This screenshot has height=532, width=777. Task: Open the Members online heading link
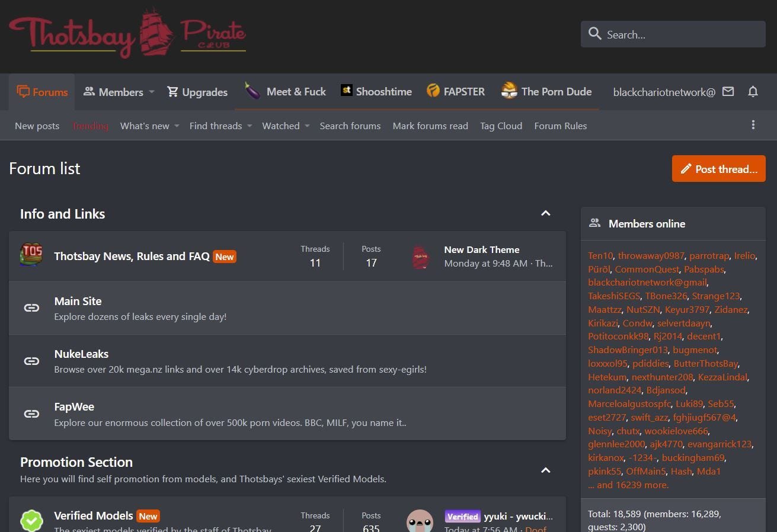coord(647,223)
